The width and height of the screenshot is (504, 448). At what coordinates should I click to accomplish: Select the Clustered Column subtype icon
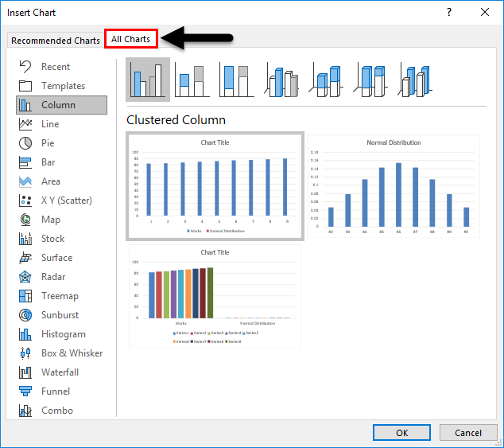[x=148, y=80]
